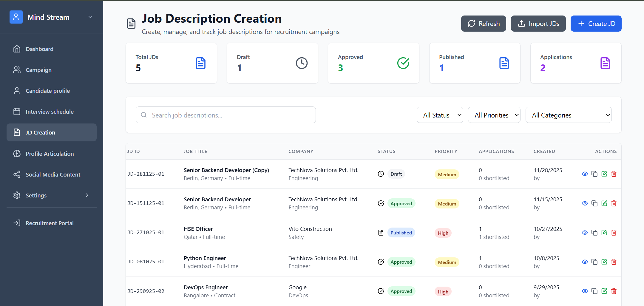The height and width of the screenshot is (306, 644).
Task: Duplicate JD-151125-01 job description
Action: pyautogui.click(x=594, y=203)
